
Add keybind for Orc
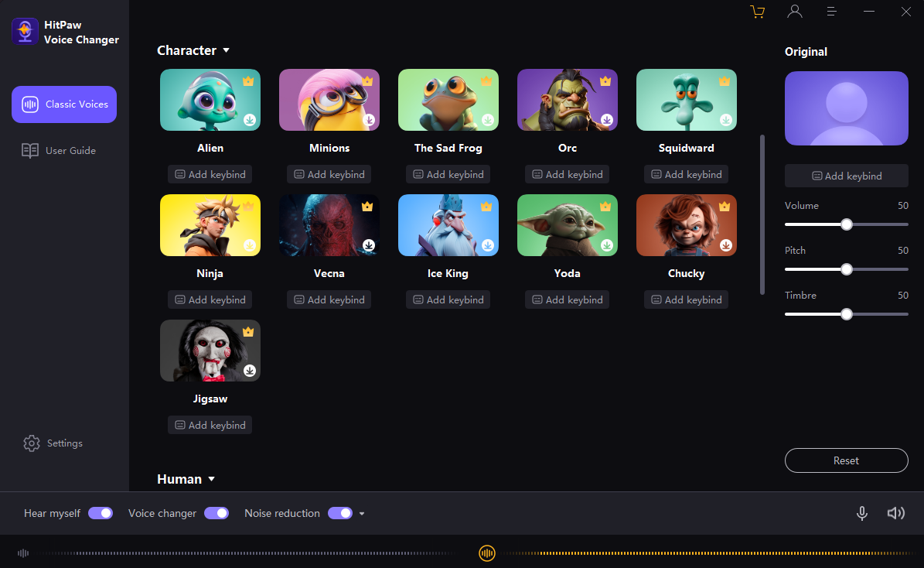[x=567, y=175]
